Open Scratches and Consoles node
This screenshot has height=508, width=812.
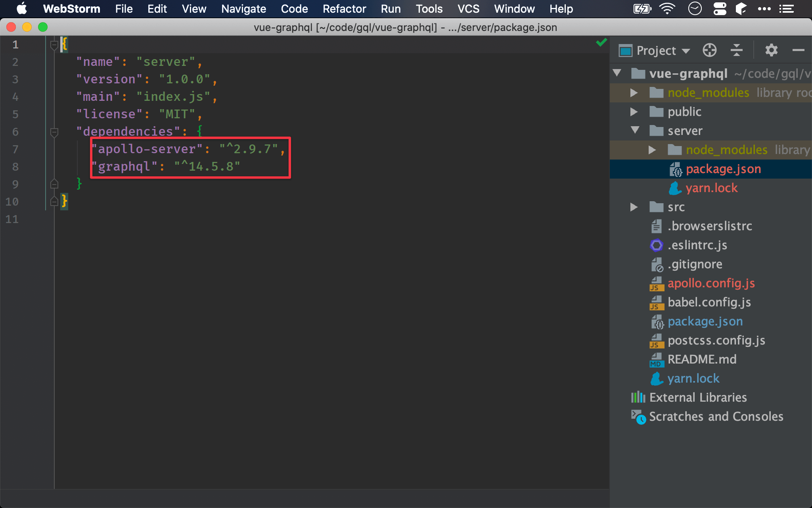pyautogui.click(x=716, y=416)
